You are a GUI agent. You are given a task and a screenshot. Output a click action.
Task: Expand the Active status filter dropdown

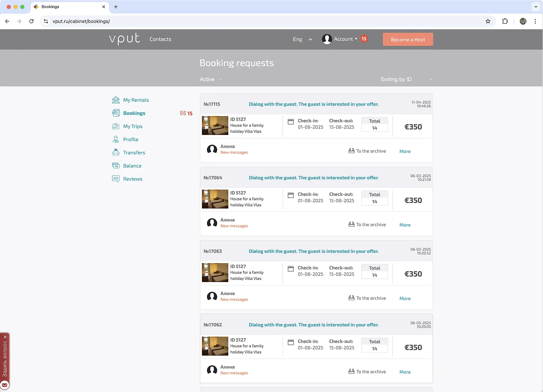pos(211,79)
